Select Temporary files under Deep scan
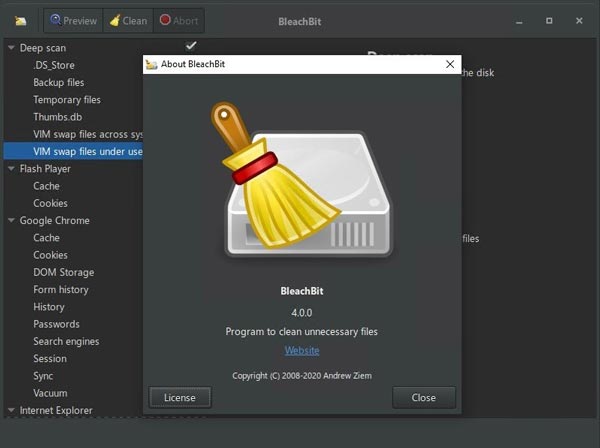 pos(67,100)
